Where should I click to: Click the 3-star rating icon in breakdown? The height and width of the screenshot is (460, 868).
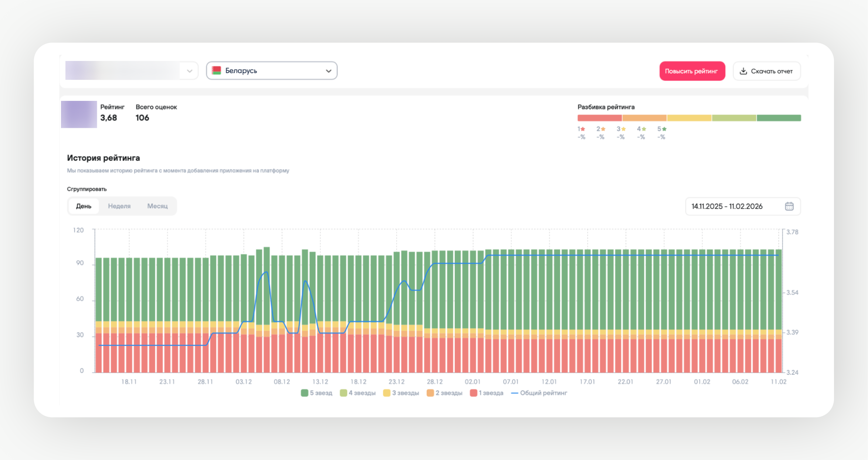pos(624,129)
